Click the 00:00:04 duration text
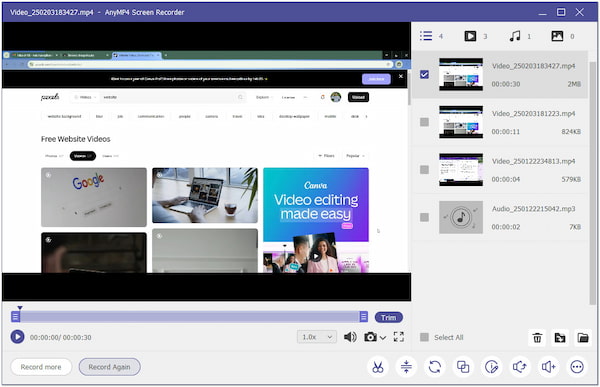The image size is (600, 387). click(505, 179)
